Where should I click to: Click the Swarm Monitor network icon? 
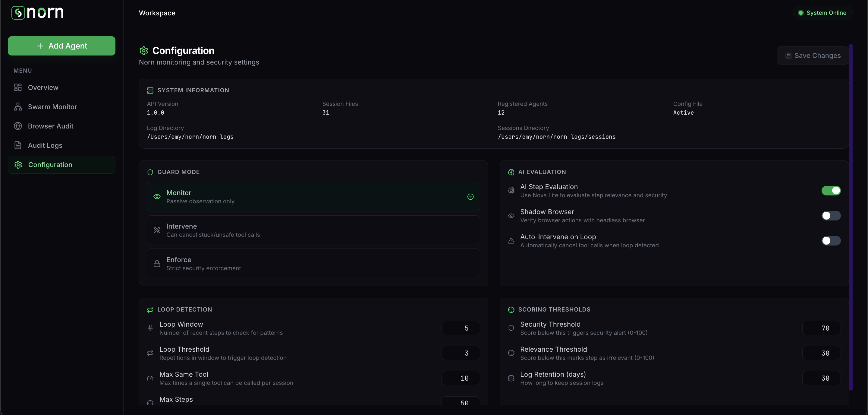[x=18, y=106]
